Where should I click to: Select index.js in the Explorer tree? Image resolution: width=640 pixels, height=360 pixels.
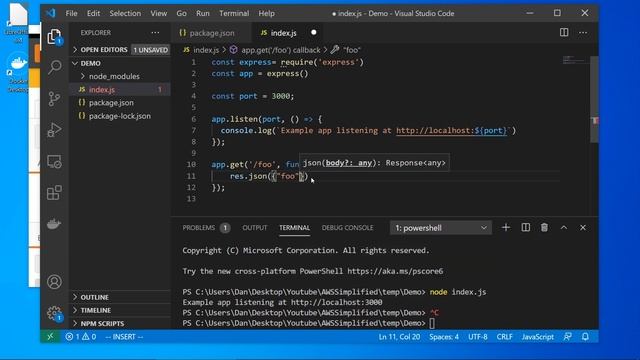tap(120, 89)
